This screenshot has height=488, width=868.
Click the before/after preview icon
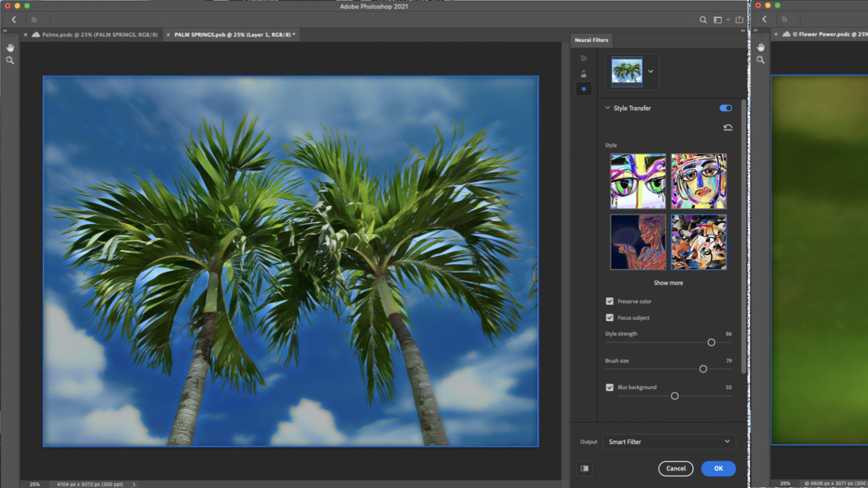[x=584, y=468]
